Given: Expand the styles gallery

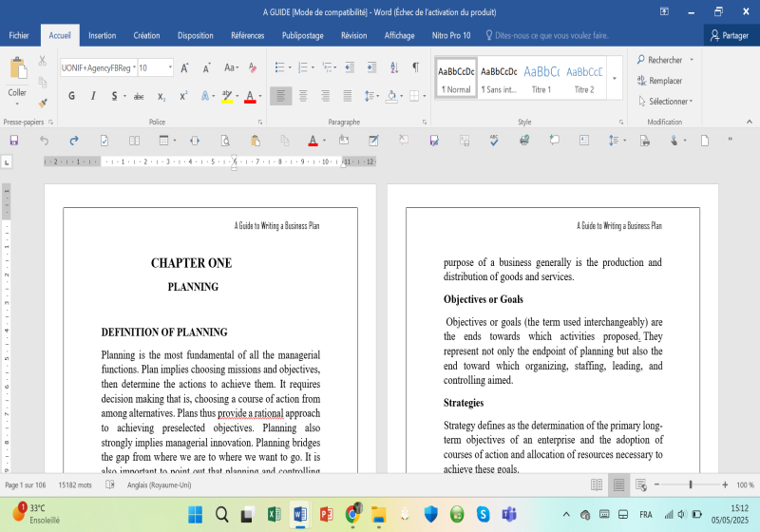Looking at the screenshot, I should click(x=614, y=79).
